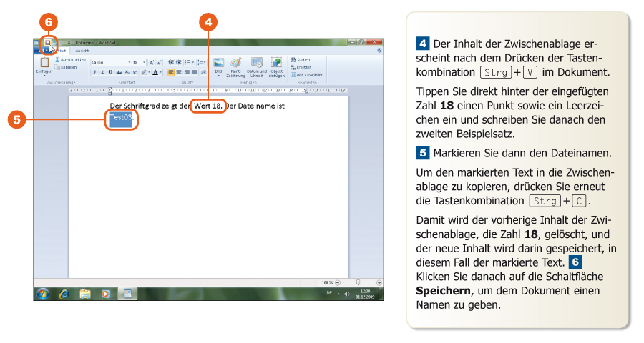
Task: Toggle underline formatting
Action: (110, 72)
